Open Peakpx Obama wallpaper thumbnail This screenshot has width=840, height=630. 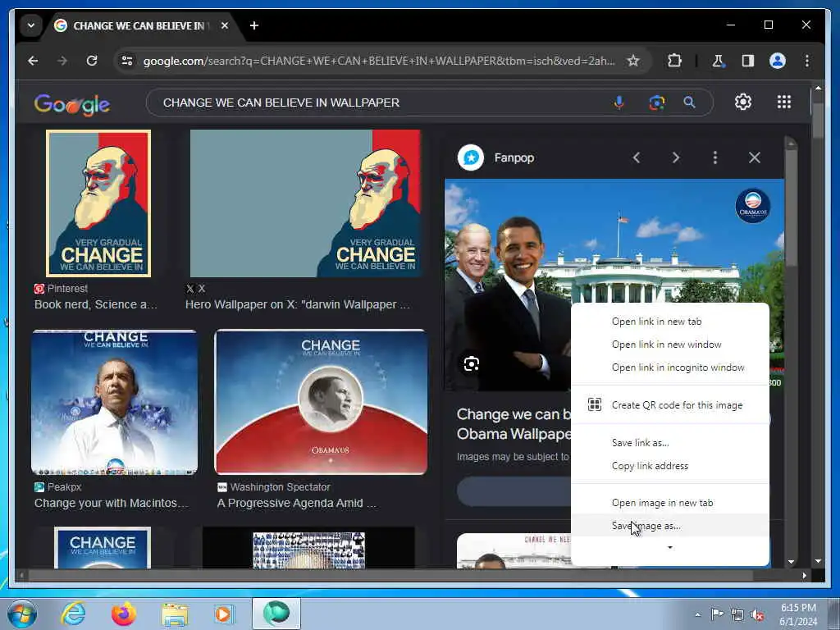point(114,402)
